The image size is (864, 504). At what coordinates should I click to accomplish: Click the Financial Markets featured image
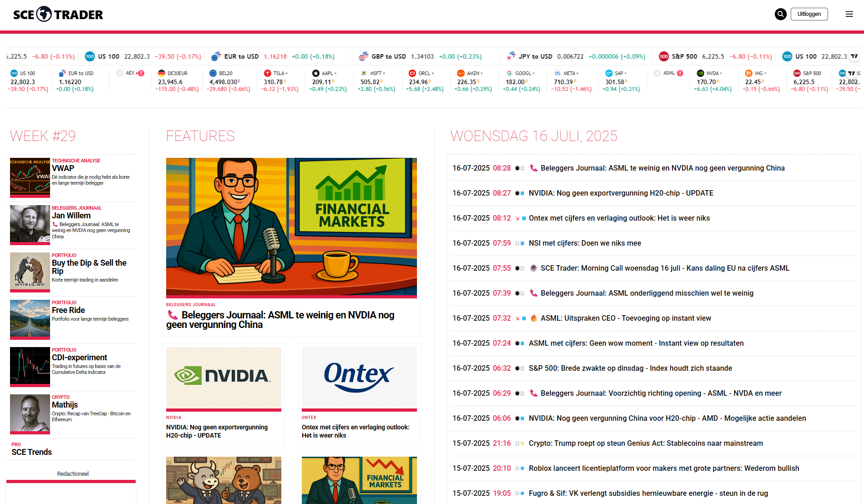pos(291,227)
